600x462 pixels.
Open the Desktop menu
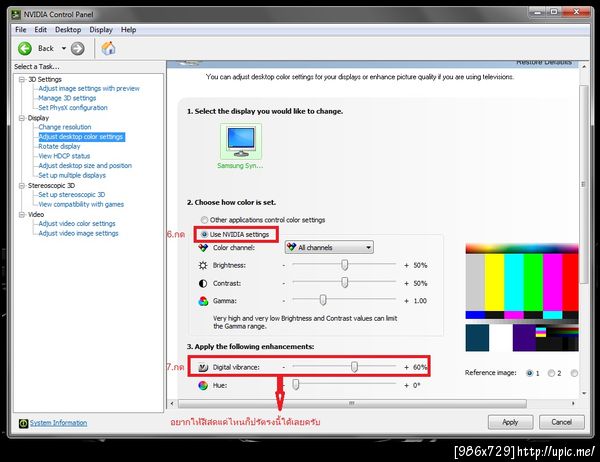(x=68, y=30)
